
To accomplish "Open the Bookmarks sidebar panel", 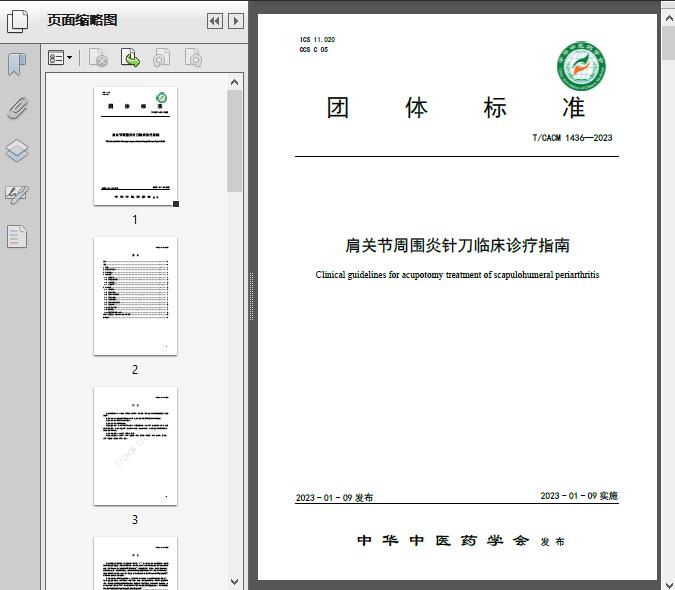I will [x=17, y=65].
